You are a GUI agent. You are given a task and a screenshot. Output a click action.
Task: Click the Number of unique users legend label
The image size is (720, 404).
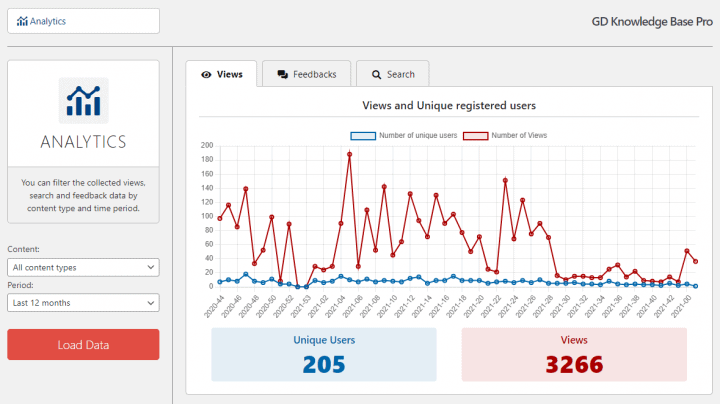click(x=418, y=135)
